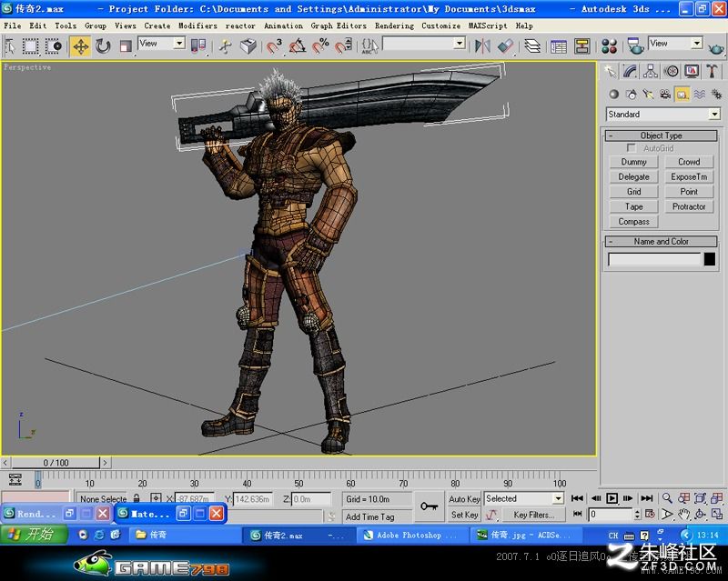This screenshot has width=728, height=581.
Task: Open the Key Filters dialog
Action: tap(534, 515)
